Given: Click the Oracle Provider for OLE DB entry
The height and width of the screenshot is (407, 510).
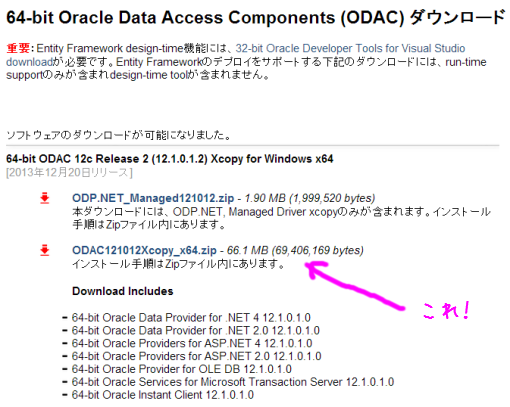Looking at the screenshot, I should pyautogui.click(x=181, y=369).
